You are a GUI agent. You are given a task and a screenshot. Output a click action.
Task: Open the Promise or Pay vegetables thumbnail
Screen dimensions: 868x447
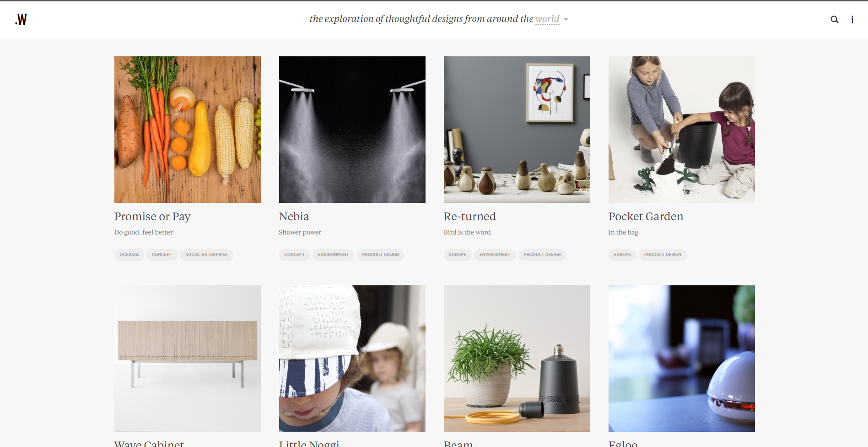(188, 130)
